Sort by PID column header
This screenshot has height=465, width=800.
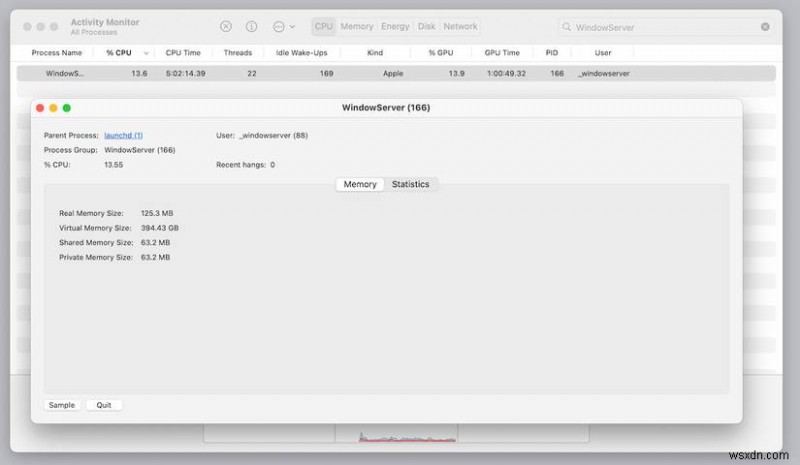552,53
